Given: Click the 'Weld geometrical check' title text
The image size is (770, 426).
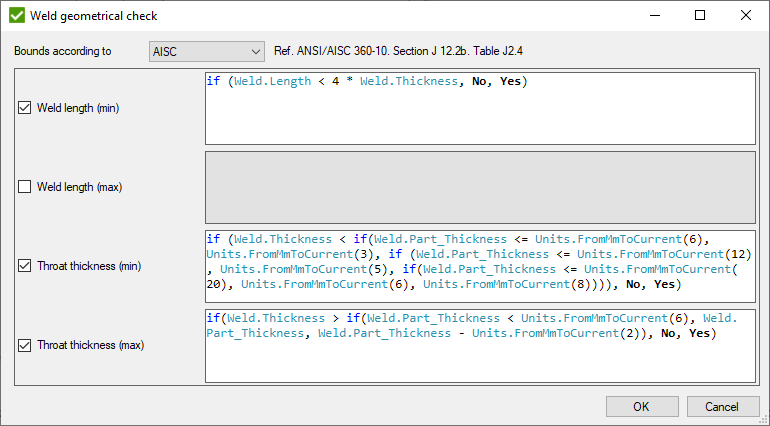Looking at the screenshot, I should click(x=94, y=16).
